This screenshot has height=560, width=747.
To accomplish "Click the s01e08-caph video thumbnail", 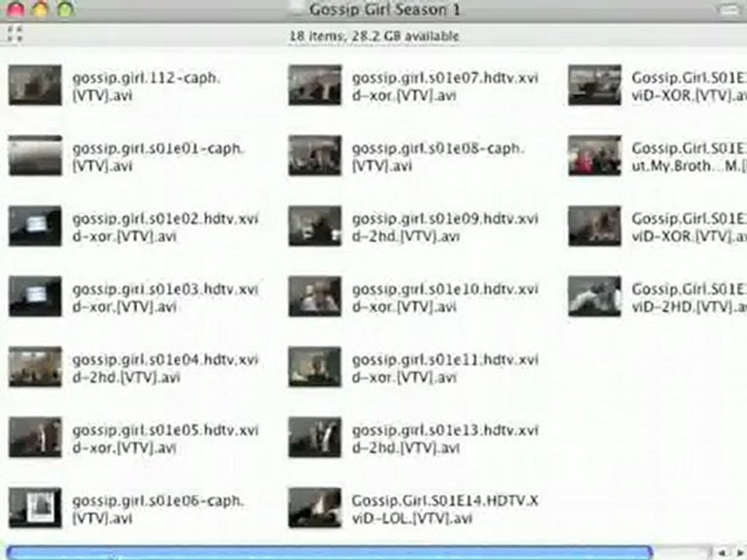I will click(x=315, y=156).
